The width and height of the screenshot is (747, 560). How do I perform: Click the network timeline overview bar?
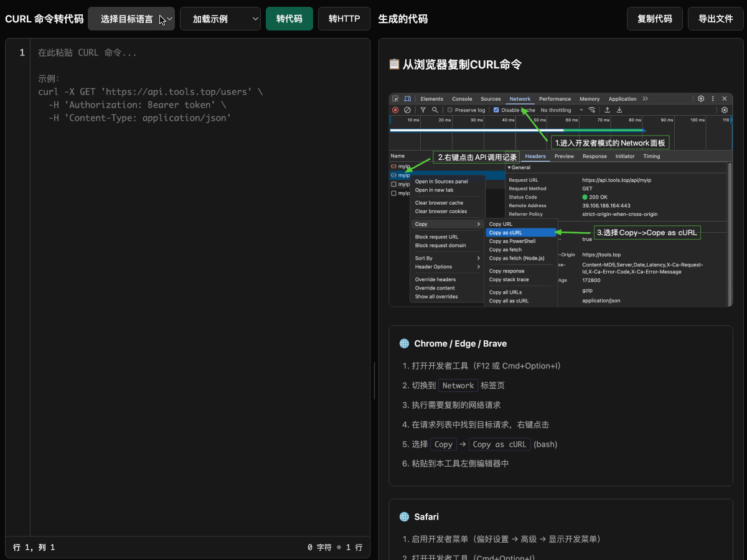(517, 131)
